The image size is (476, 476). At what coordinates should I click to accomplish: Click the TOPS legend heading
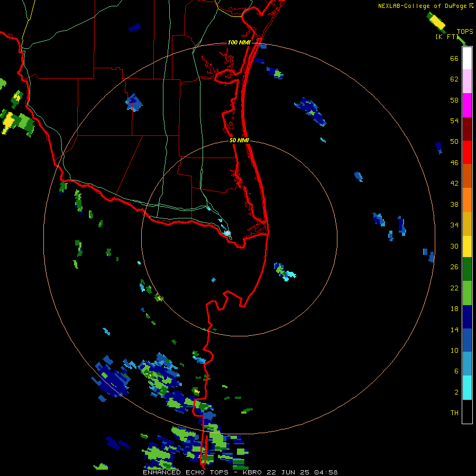(465, 32)
